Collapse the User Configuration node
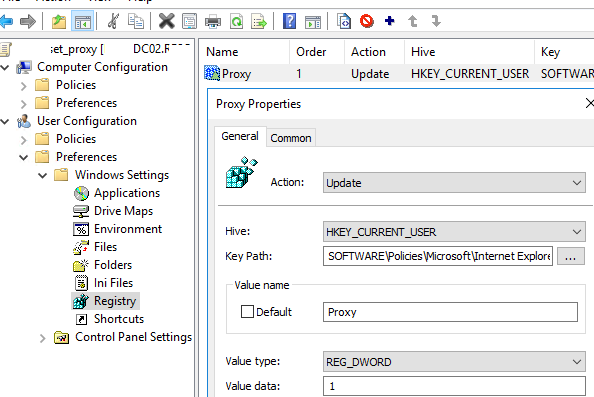The image size is (594, 397). (x=5, y=122)
